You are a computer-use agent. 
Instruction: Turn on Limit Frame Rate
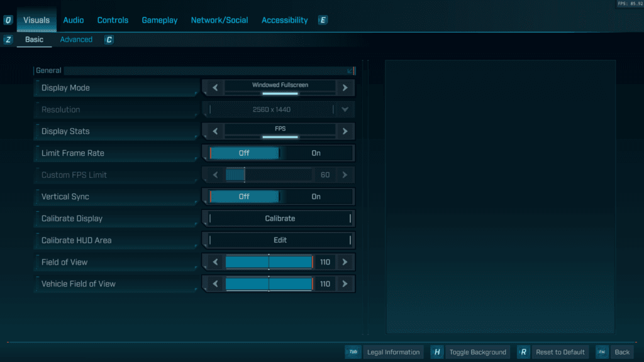[x=316, y=153]
